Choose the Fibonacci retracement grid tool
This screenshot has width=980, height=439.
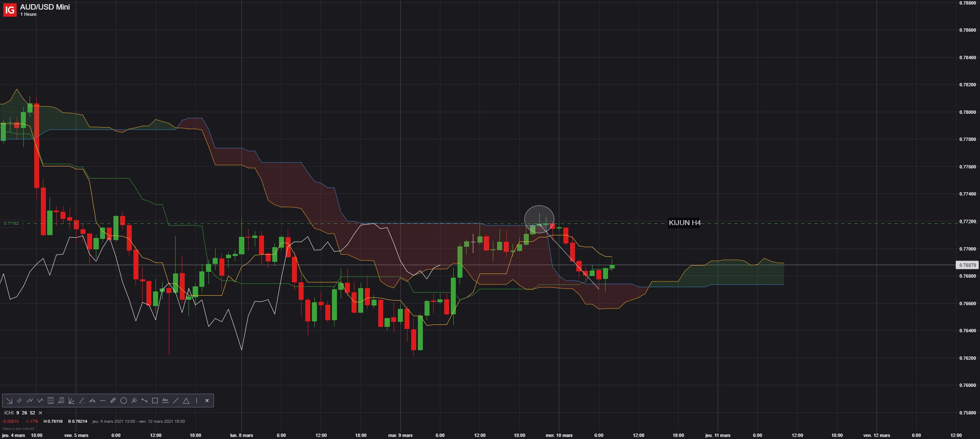50,401
